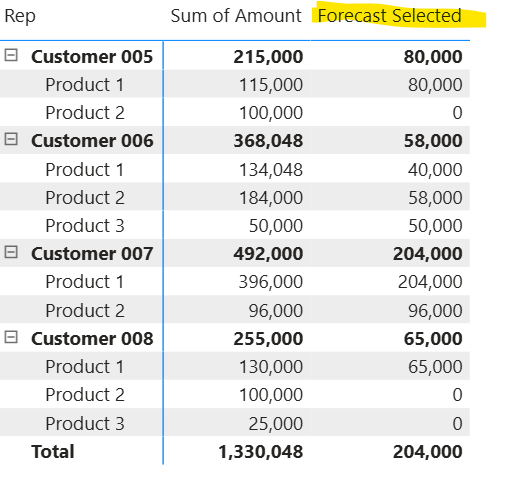
Task: Select Product 2 under Customer 006
Action: pyautogui.click(x=85, y=197)
